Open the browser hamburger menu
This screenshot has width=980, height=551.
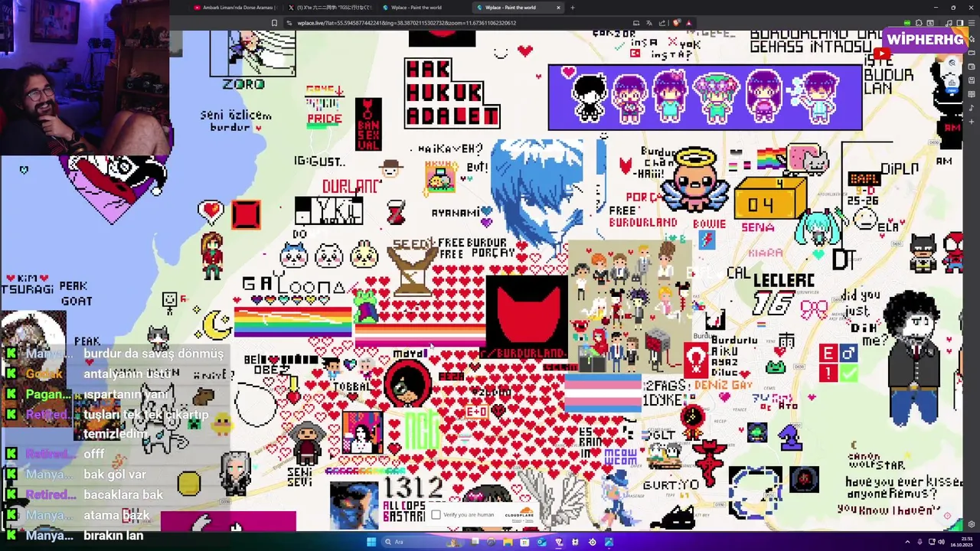click(972, 23)
